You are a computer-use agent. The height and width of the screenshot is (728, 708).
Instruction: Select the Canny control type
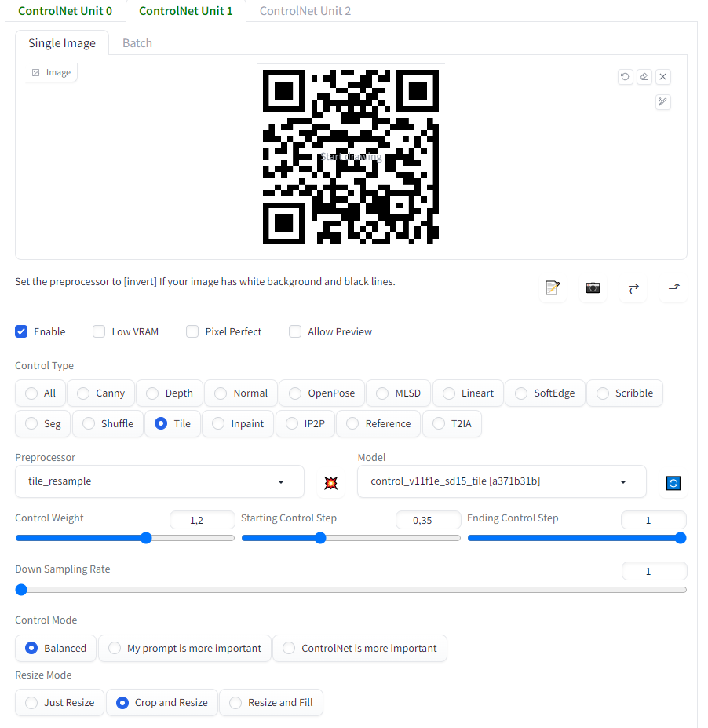[100, 393]
